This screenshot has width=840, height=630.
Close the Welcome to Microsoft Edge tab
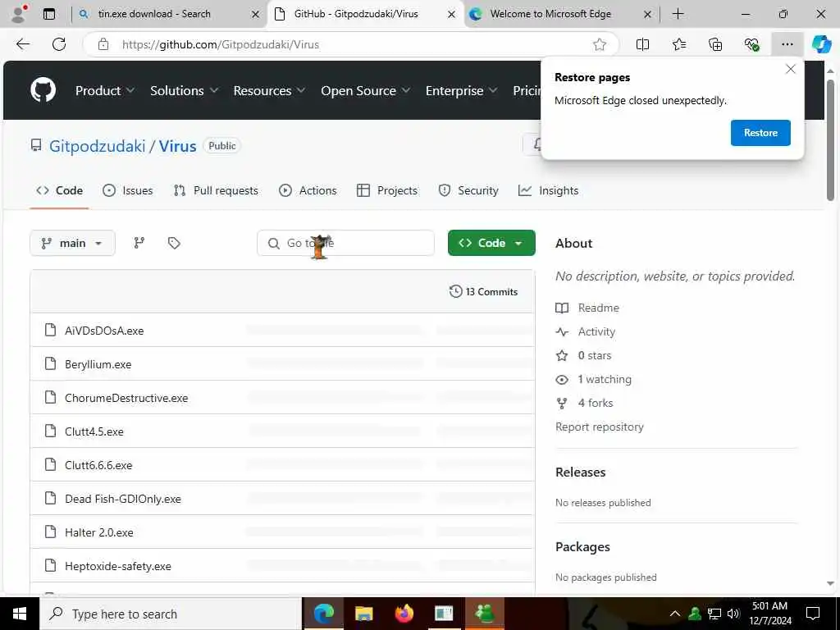coord(647,15)
